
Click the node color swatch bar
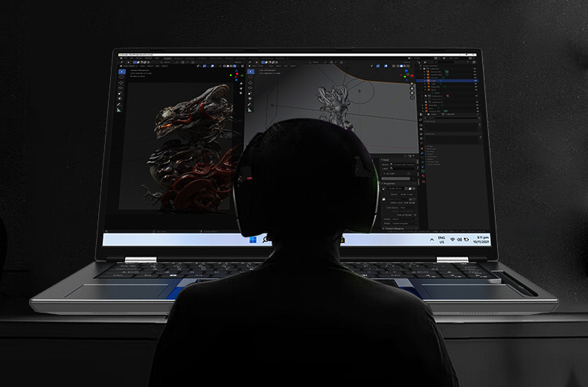tap(396, 179)
